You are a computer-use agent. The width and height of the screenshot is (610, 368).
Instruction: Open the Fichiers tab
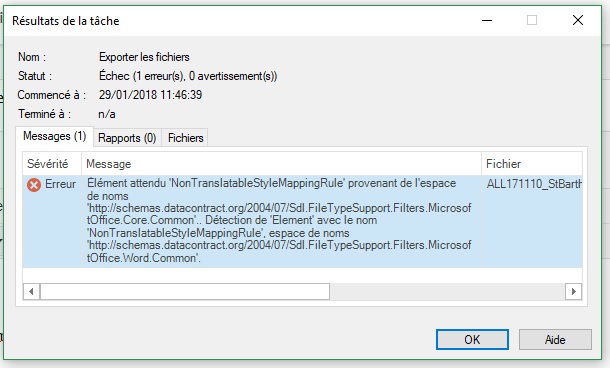pos(186,138)
